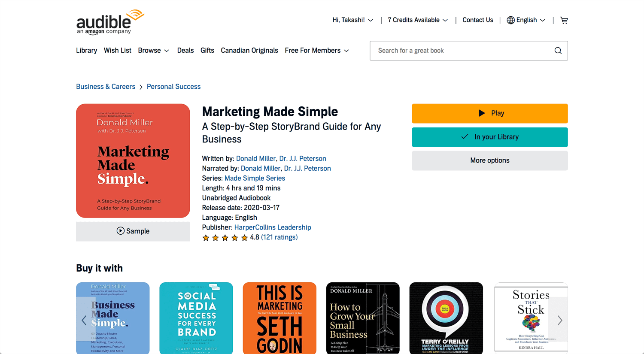The width and height of the screenshot is (644, 354).
Task: Open Business Made Simple book
Action: click(113, 318)
